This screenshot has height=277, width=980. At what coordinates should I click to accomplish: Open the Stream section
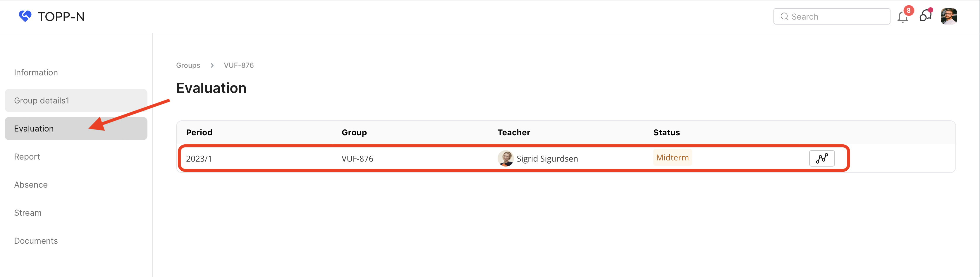[x=28, y=213]
